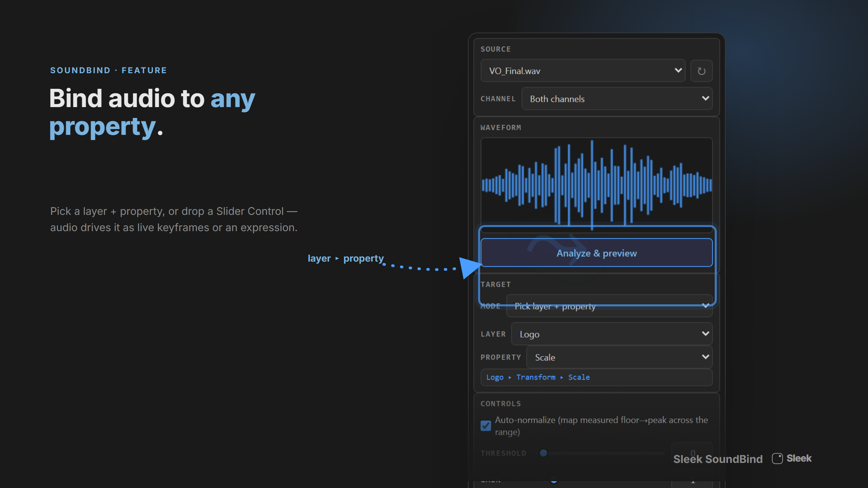Open the VO_Final.wav source dropdown
This screenshot has width=868, height=488.
click(x=583, y=71)
